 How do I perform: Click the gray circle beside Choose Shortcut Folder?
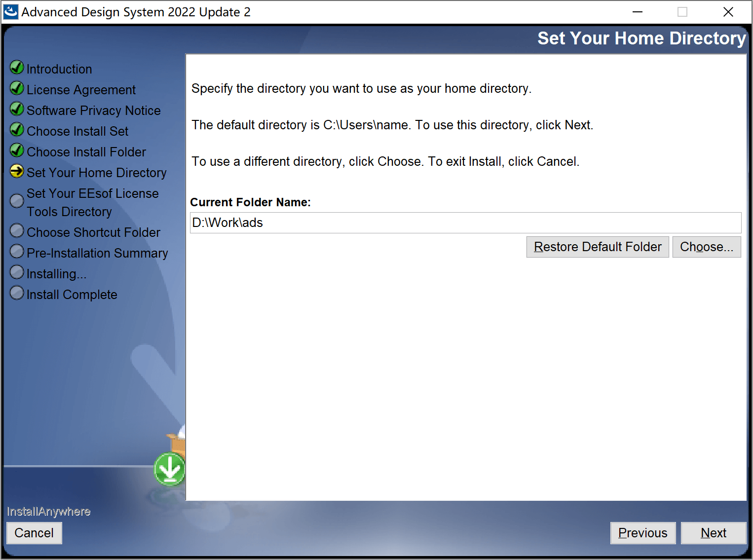coord(17,230)
